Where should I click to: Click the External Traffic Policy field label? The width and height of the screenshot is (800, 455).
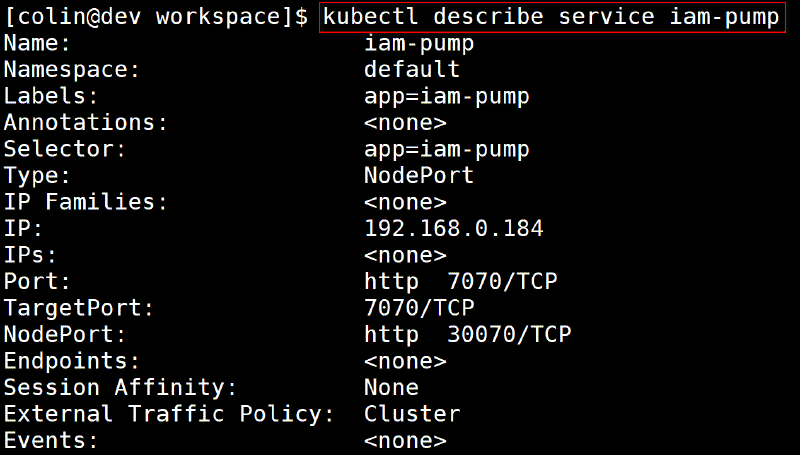click(169, 414)
